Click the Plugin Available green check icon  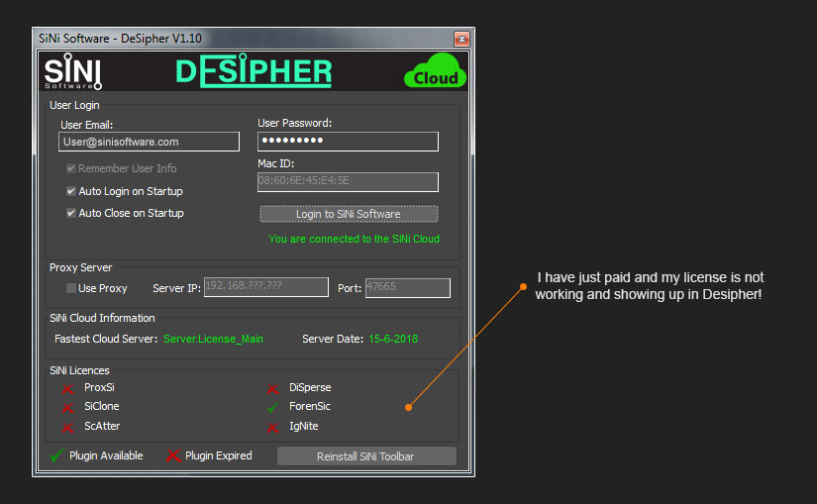click(x=56, y=455)
